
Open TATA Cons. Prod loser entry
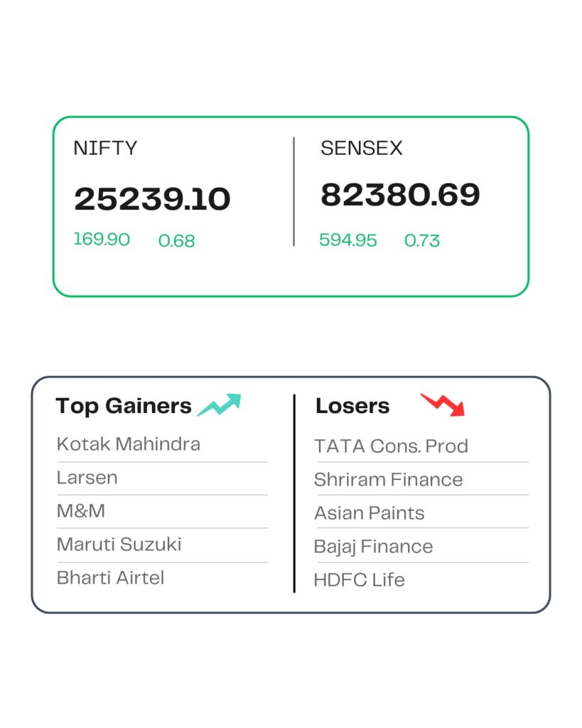tap(392, 446)
